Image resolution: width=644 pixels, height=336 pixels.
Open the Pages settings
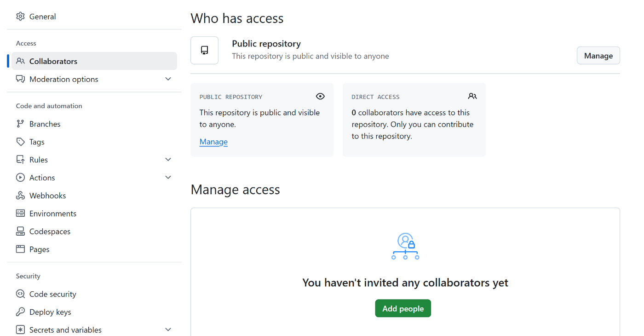[94, 249]
